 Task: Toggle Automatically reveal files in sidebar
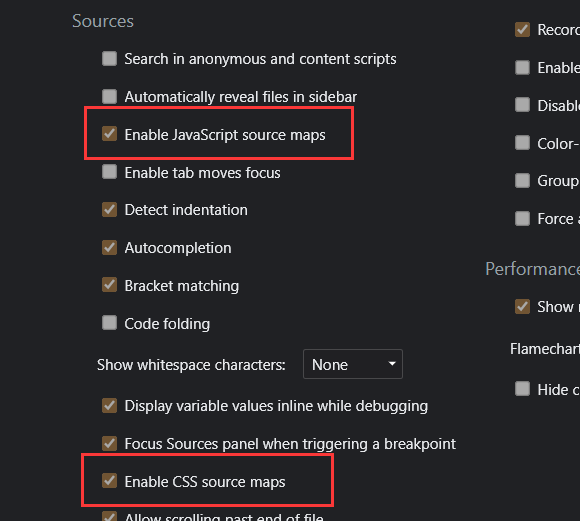109,97
